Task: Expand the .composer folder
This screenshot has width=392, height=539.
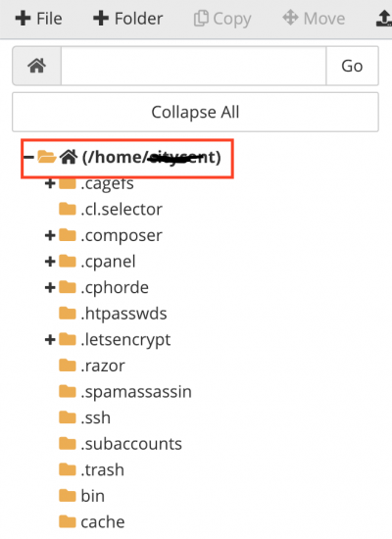Action: coord(50,235)
